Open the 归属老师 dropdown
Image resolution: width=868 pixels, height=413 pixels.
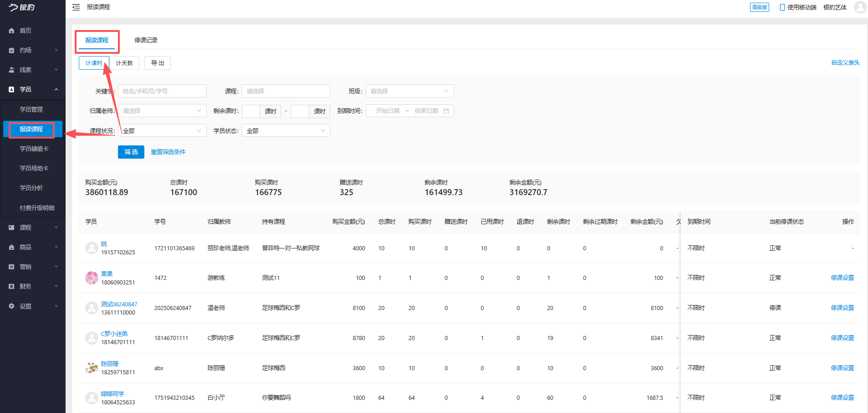point(162,111)
